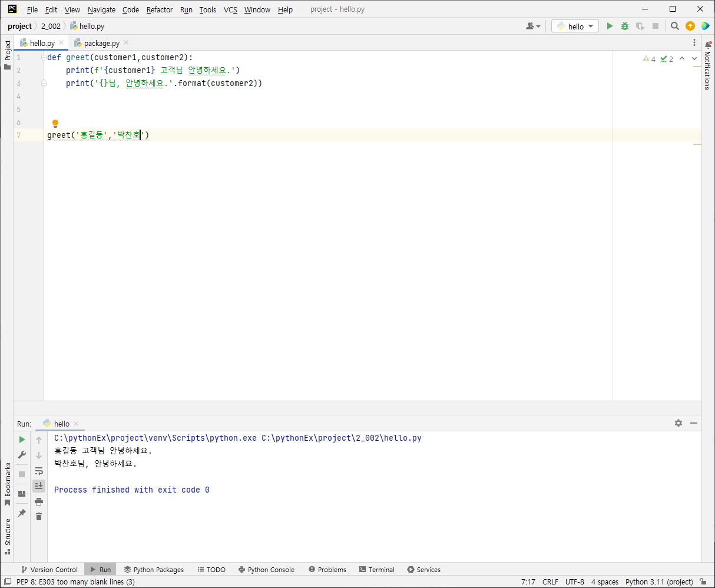Select the hello tab in Run panel
The image size is (715, 588).
(61, 424)
